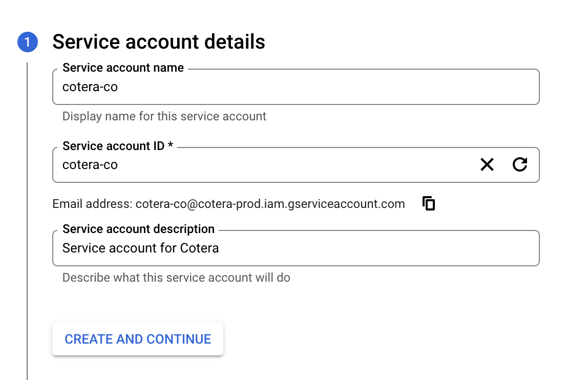Click the vertical stepper connector line
The width and height of the screenshot is (588, 380).
tap(27, 220)
